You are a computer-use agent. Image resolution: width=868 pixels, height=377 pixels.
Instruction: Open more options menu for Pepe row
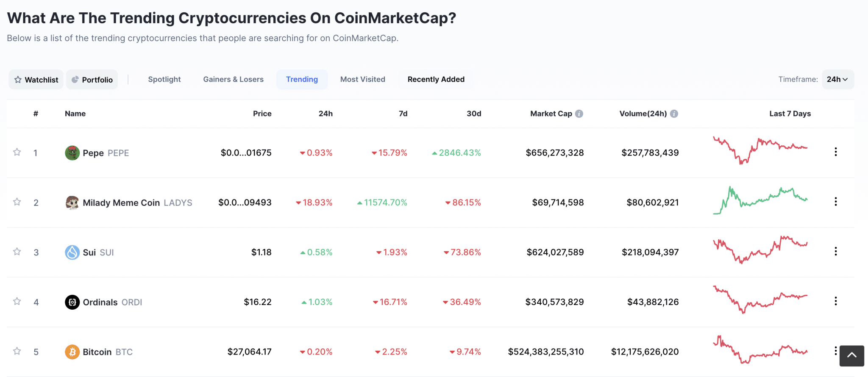836,152
